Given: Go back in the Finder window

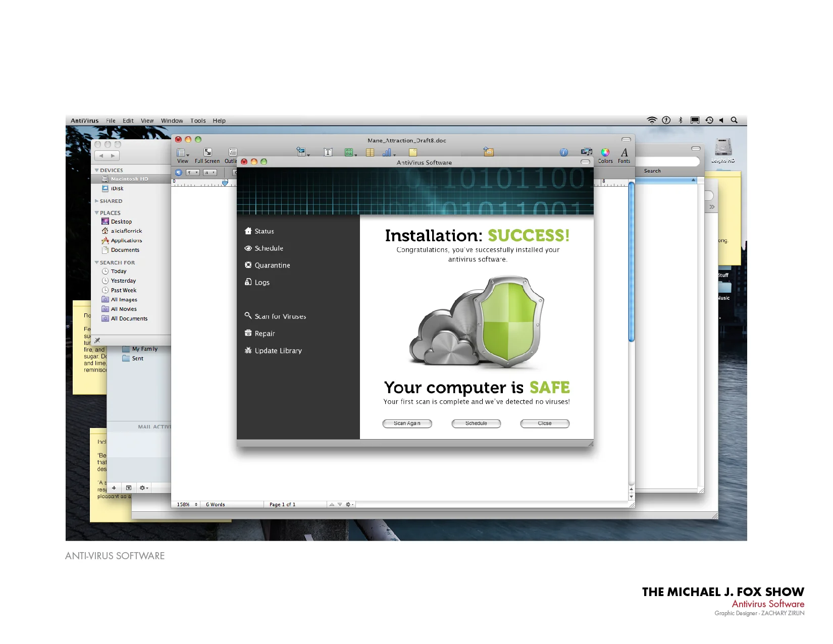Looking at the screenshot, I should (101, 156).
